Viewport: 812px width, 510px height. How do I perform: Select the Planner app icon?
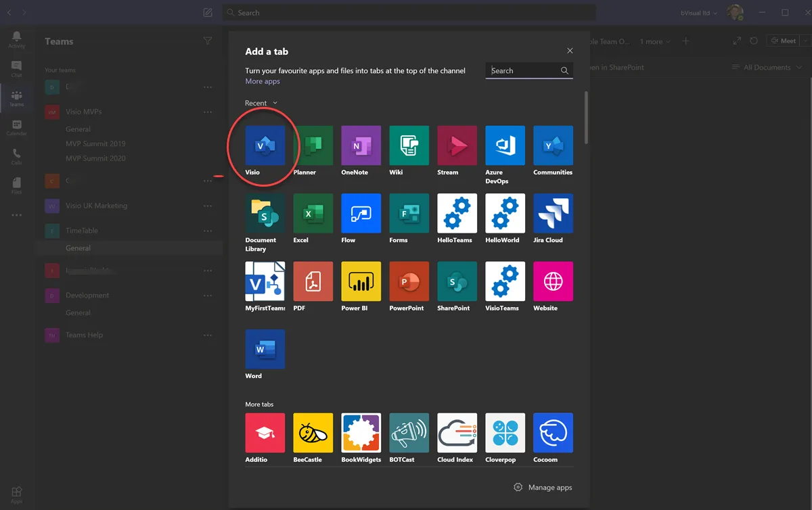coord(313,145)
